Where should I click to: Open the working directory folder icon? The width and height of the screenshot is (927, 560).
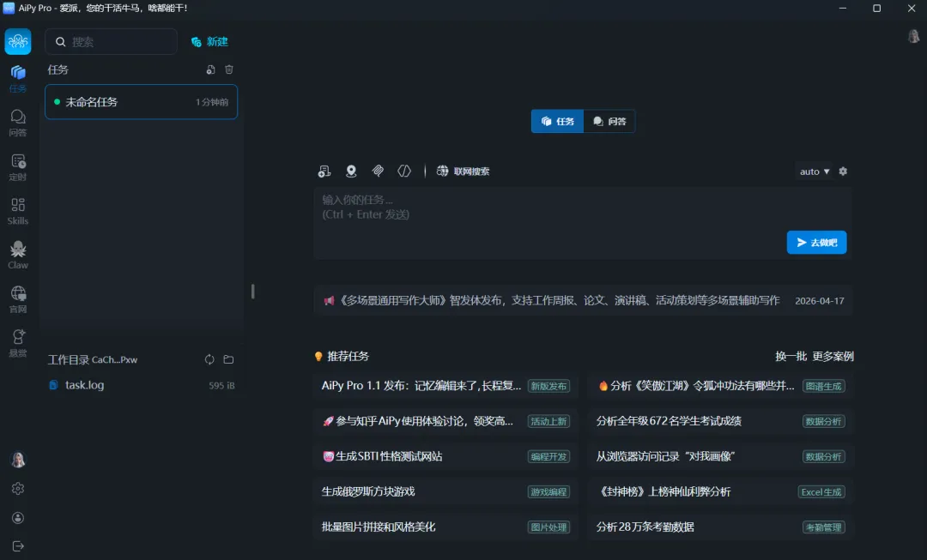[x=229, y=359]
